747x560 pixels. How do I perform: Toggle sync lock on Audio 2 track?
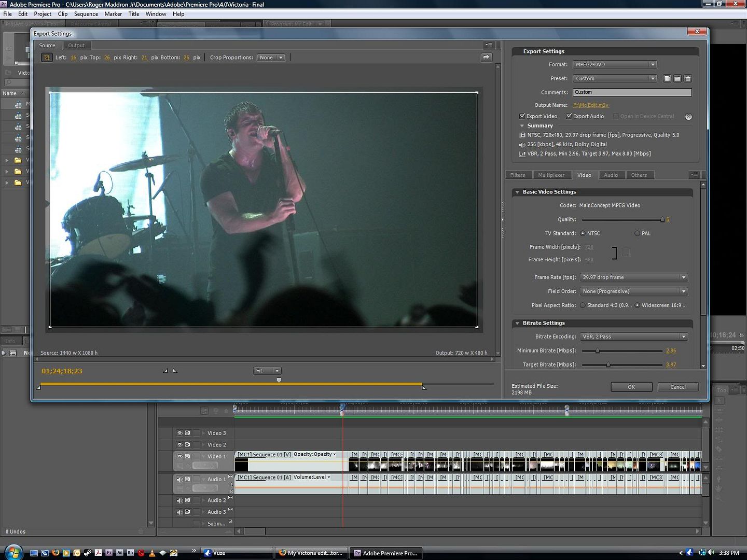point(188,500)
